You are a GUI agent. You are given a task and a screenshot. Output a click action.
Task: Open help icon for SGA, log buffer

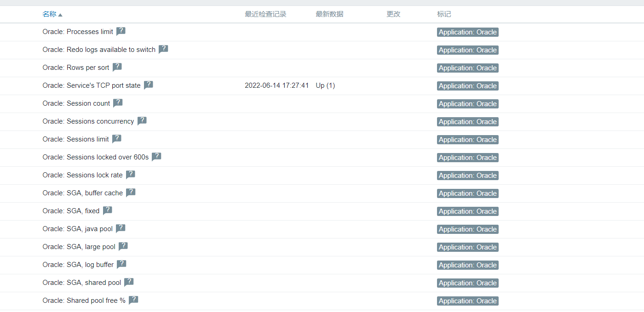121,264
